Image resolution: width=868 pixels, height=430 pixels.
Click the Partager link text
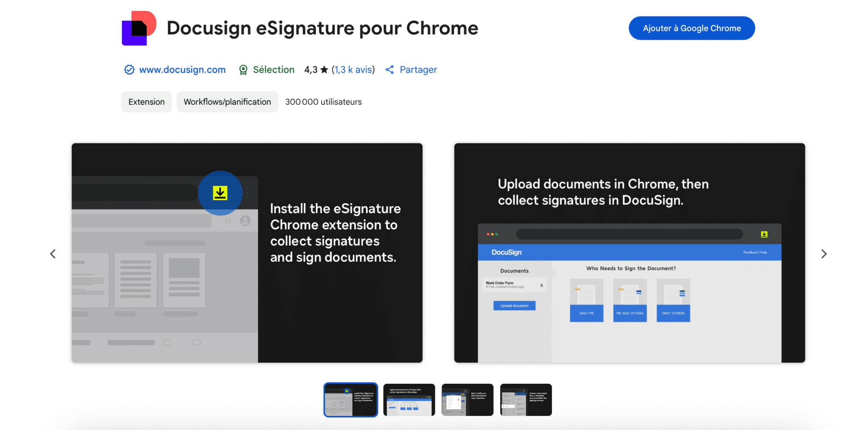coord(418,70)
